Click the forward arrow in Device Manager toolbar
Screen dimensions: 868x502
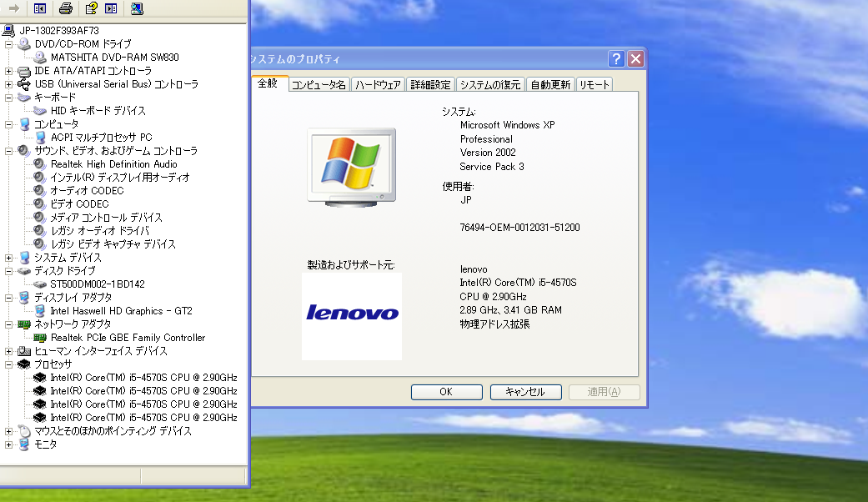(x=14, y=8)
